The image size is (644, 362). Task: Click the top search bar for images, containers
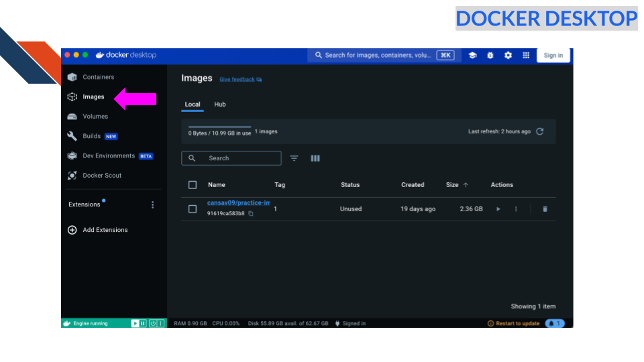pyautogui.click(x=384, y=56)
